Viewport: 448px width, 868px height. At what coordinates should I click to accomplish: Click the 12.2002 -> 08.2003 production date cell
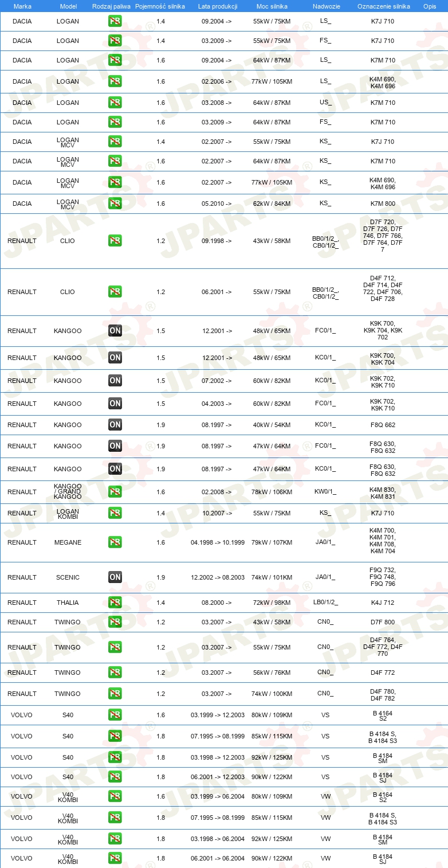(218, 577)
